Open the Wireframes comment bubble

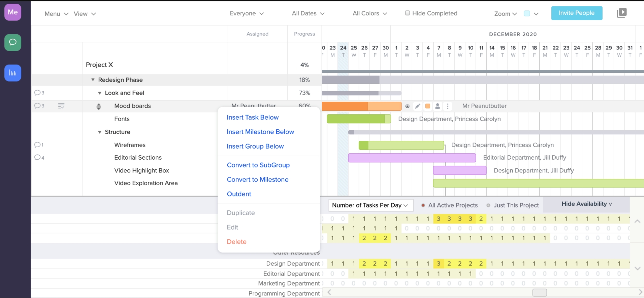click(x=38, y=145)
